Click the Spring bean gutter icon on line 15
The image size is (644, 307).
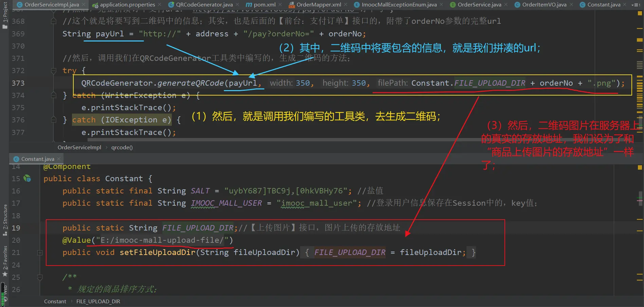tap(27, 178)
